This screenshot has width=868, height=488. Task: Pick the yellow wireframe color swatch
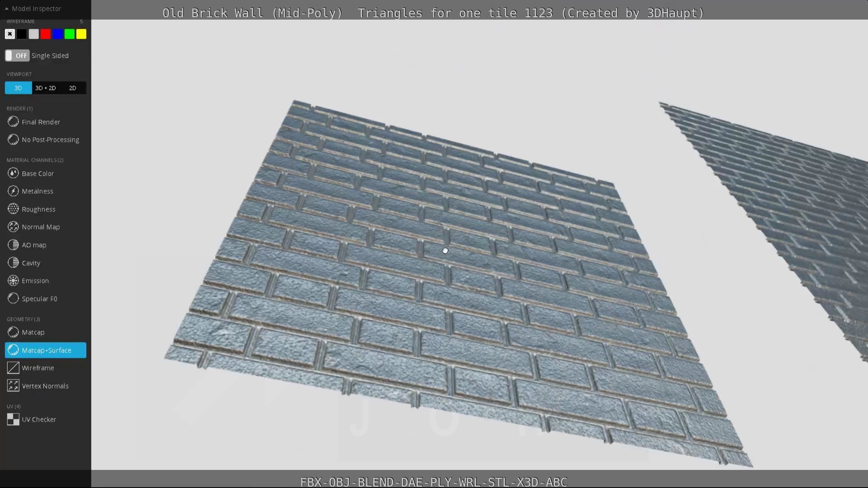click(81, 34)
